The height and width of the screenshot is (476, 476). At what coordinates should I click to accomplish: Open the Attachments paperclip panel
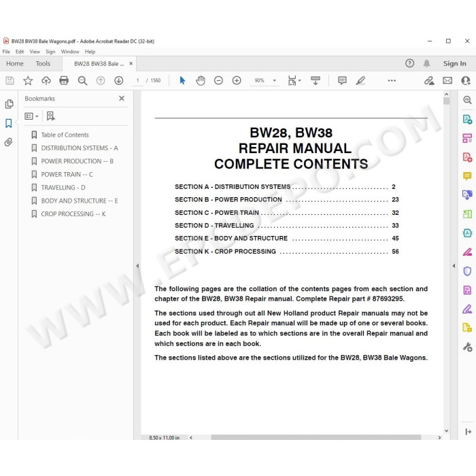click(x=8, y=142)
